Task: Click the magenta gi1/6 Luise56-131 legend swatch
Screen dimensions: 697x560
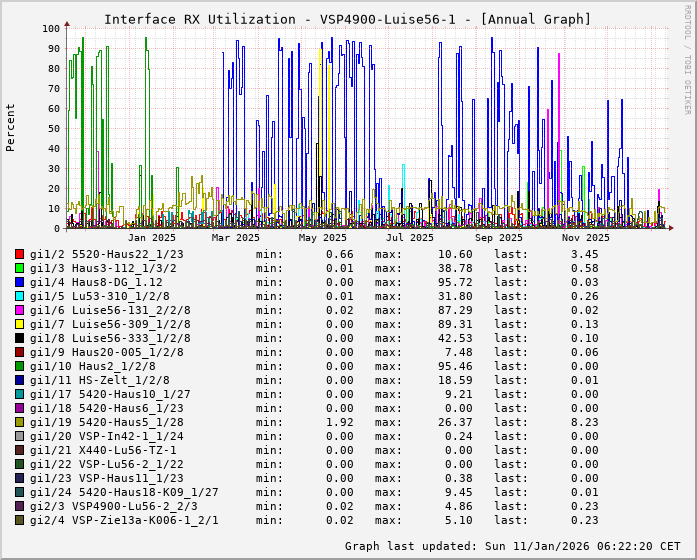Action: click(x=20, y=310)
